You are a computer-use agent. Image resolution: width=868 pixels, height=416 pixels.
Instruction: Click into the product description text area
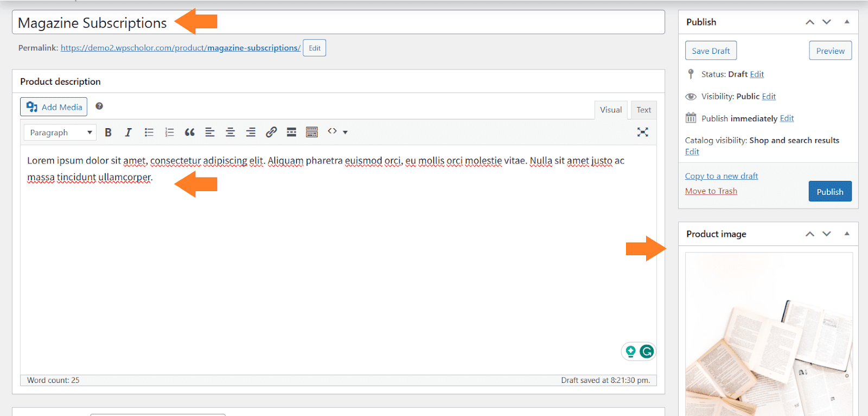(x=339, y=260)
